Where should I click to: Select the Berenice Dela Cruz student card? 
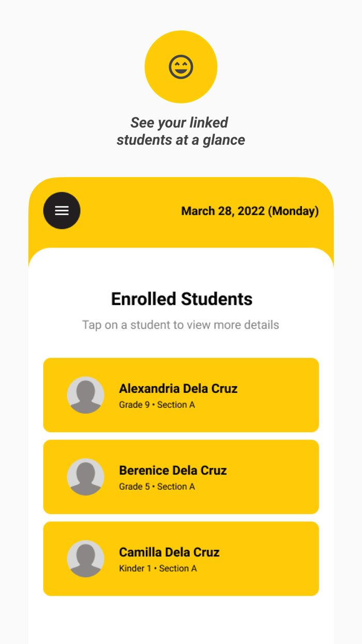(181, 477)
